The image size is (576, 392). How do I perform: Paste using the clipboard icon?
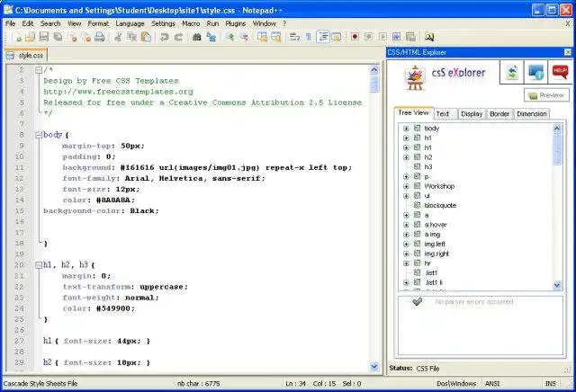point(146,37)
